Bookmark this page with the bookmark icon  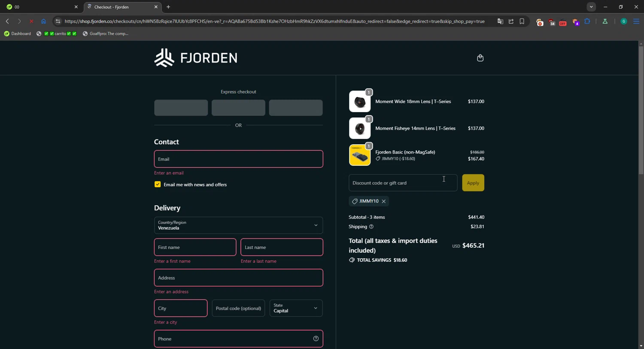(522, 21)
